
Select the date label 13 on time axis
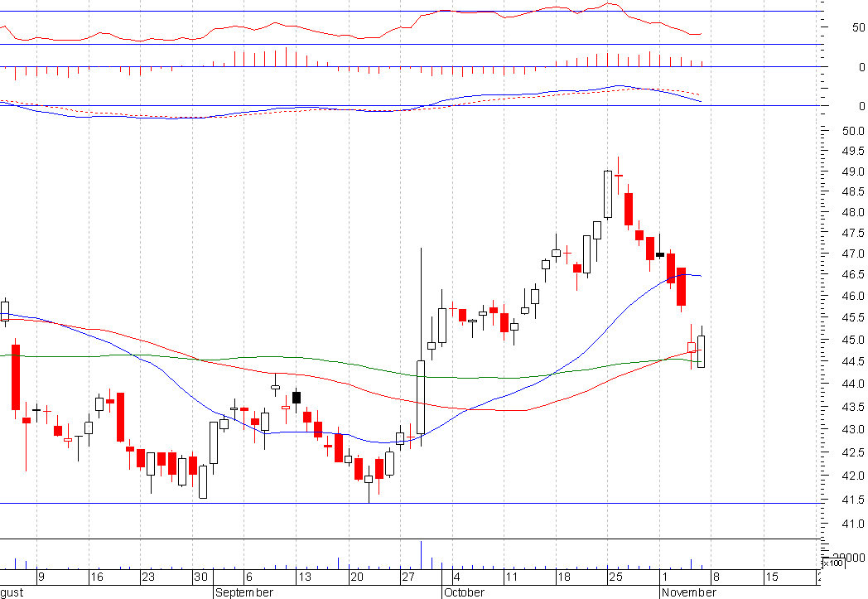[x=305, y=577]
